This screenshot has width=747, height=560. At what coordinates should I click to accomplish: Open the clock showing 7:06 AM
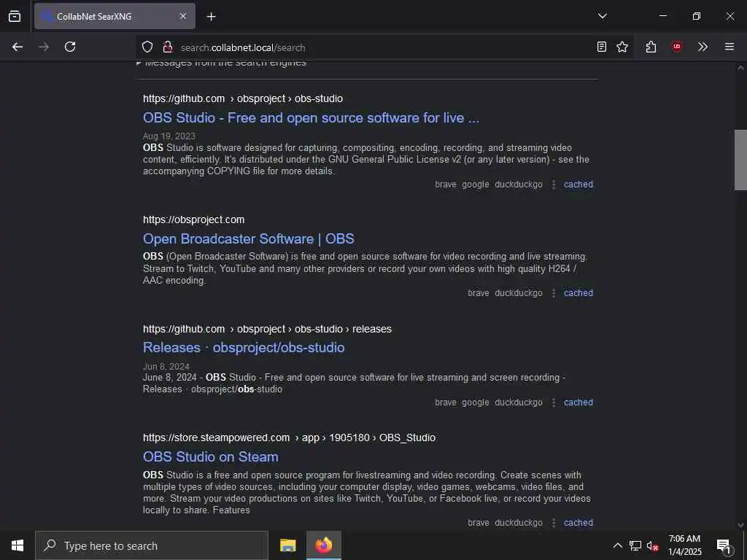(x=684, y=545)
